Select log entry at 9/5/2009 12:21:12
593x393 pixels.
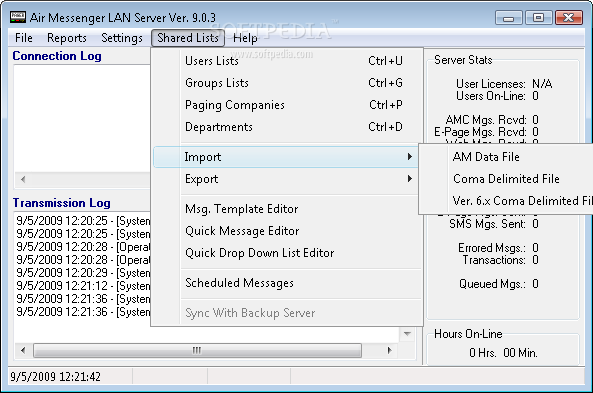[83, 286]
